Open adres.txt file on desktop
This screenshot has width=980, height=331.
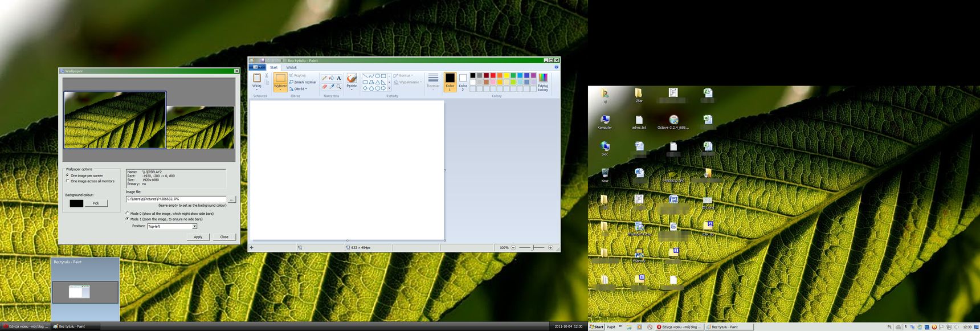coord(639,122)
